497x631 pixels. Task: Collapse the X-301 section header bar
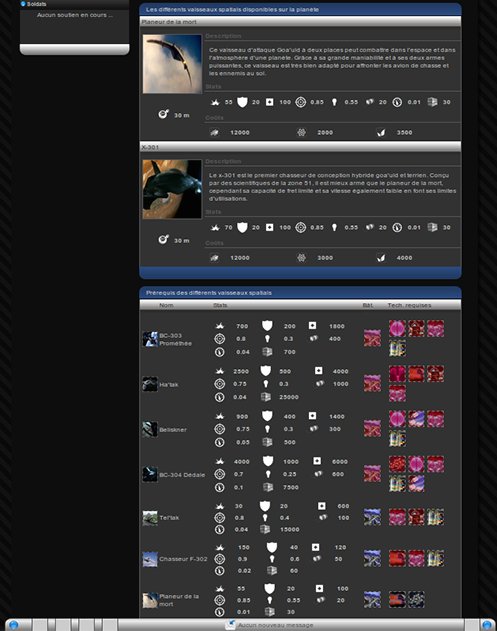pos(300,147)
